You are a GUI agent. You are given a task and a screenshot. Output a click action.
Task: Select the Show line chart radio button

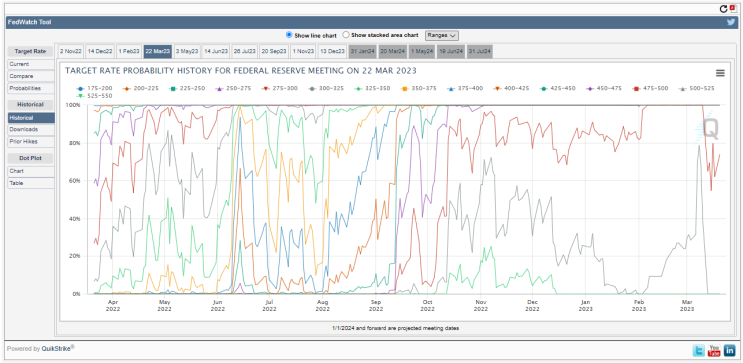click(x=289, y=35)
